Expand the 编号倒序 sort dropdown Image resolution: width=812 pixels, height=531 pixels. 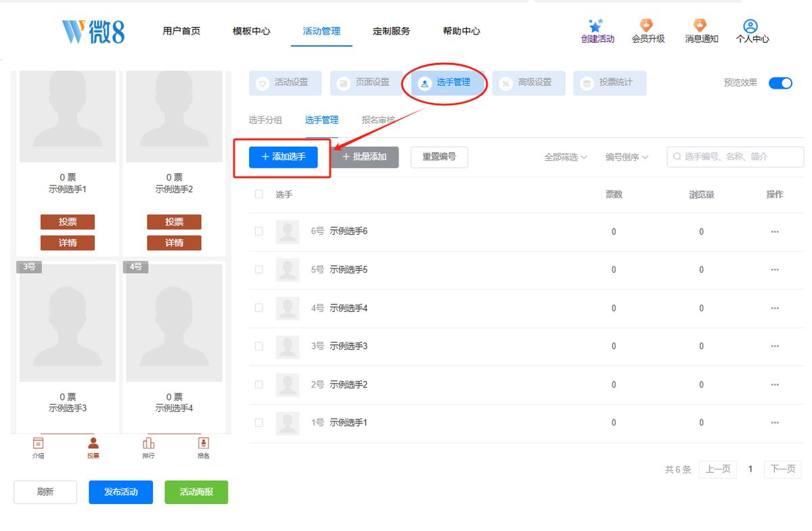(x=627, y=157)
